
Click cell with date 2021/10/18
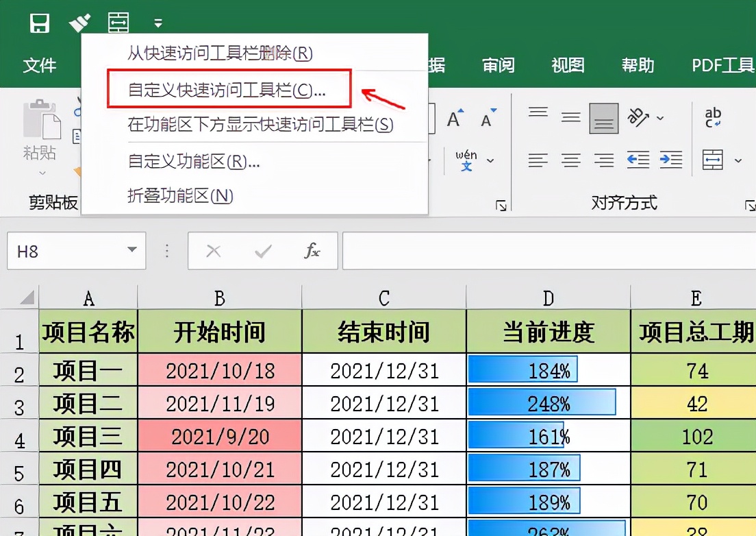click(x=219, y=371)
